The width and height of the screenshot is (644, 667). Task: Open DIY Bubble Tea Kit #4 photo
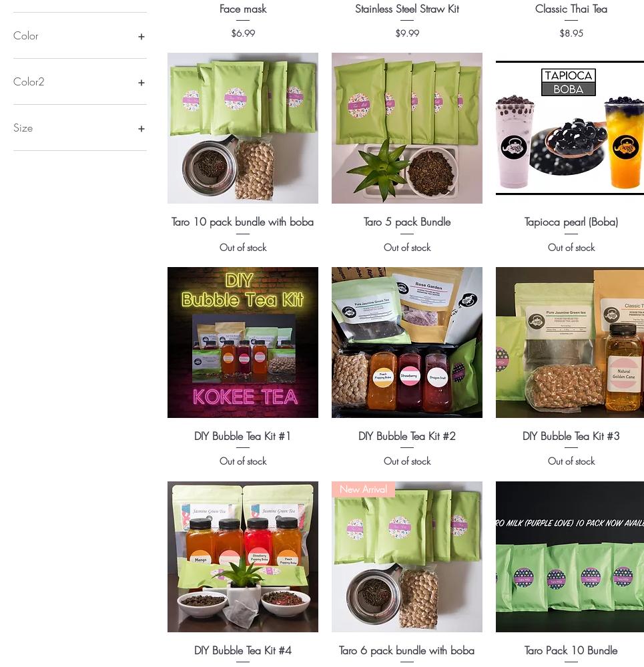243,557
